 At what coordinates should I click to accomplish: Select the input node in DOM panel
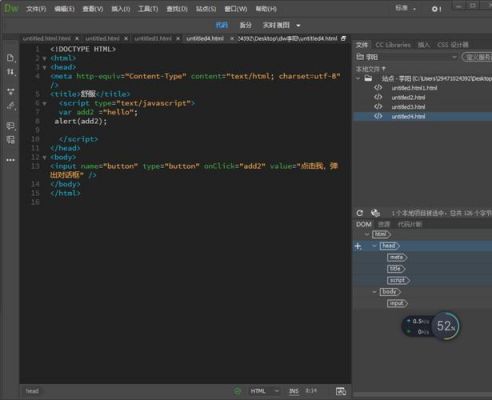pos(397,303)
